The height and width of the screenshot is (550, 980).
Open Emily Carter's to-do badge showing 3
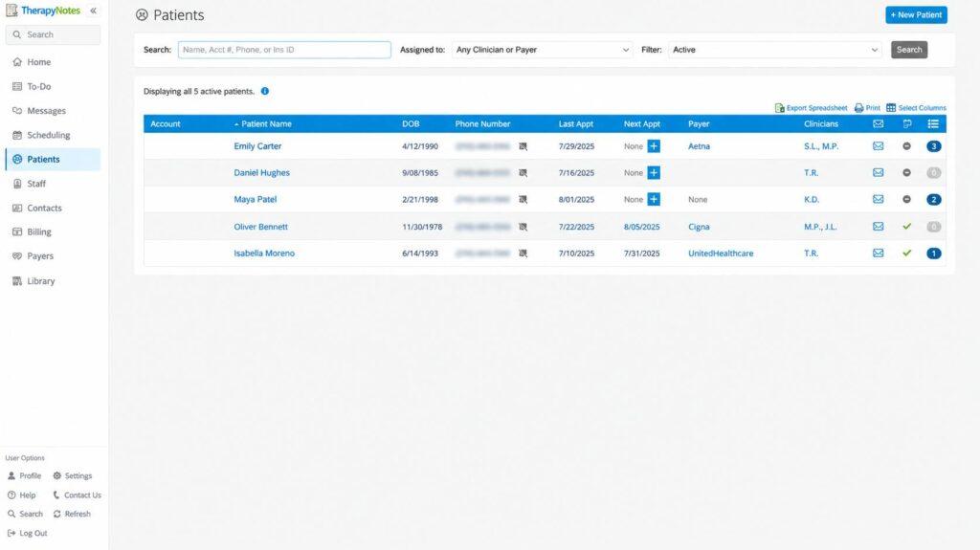coord(934,146)
